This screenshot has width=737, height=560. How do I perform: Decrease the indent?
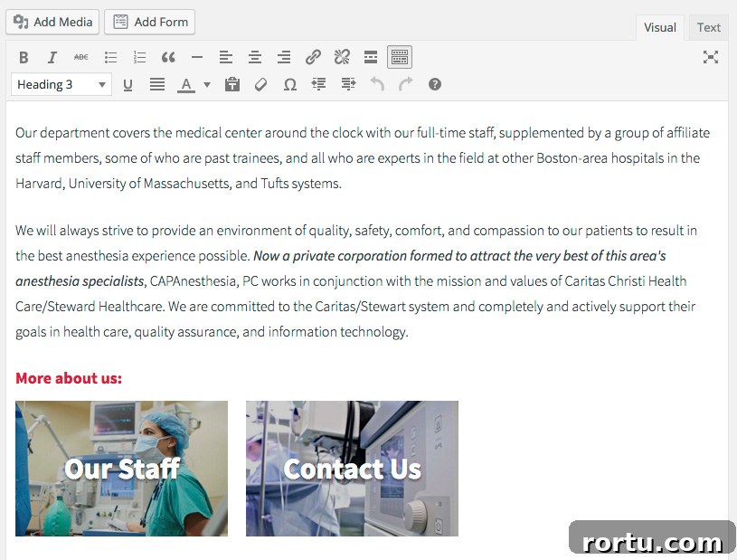[318, 85]
